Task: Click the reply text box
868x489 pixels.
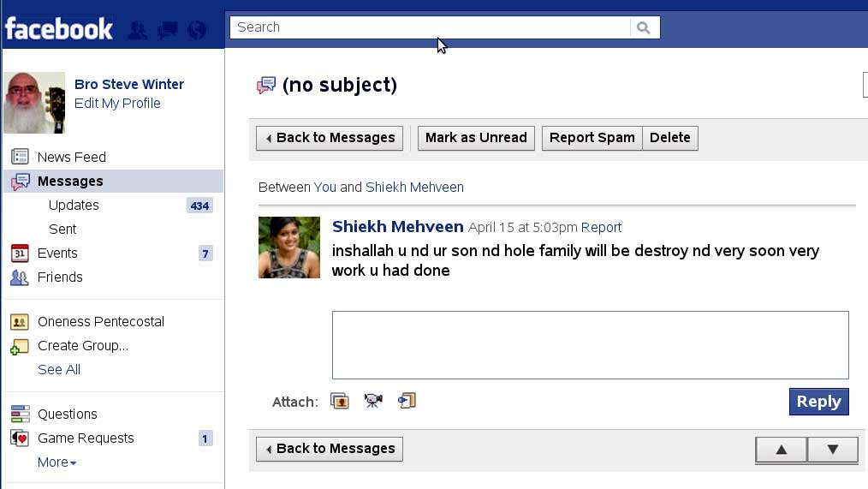Action: (x=590, y=345)
